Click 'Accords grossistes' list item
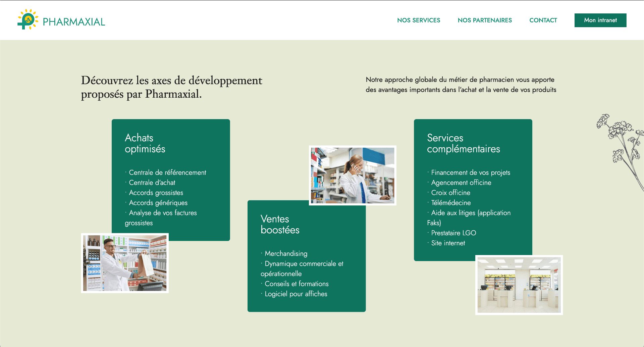The height and width of the screenshot is (347, 644). click(156, 193)
